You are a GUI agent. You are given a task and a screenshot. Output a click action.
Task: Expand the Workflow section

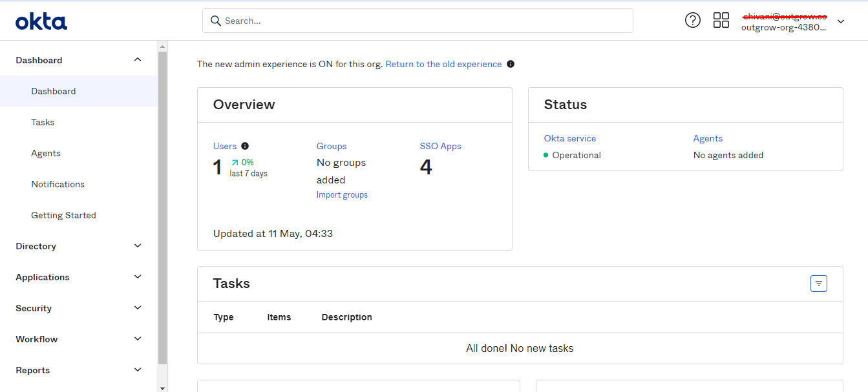point(79,339)
